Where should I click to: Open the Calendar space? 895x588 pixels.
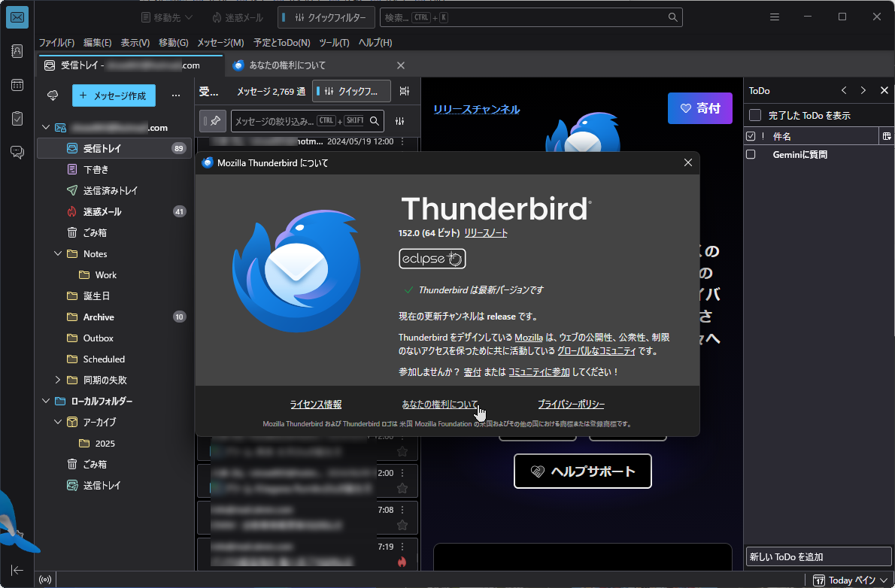(x=17, y=85)
